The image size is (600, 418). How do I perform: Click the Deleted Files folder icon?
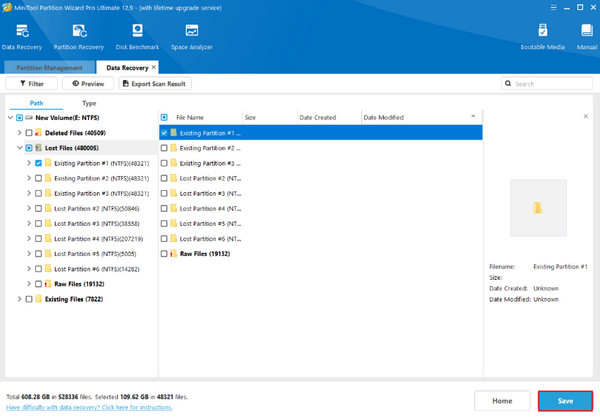pos(38,133)
